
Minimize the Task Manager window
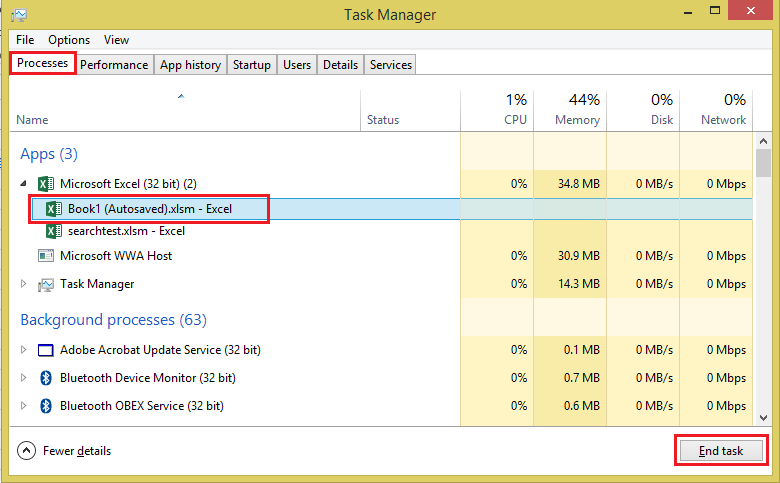point(688,11)
